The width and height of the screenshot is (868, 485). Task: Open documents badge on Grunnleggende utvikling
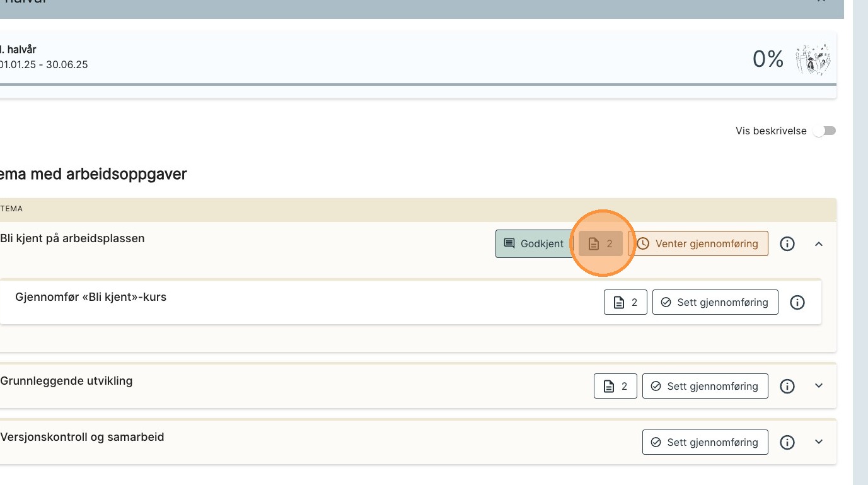[x=615, y=386]
